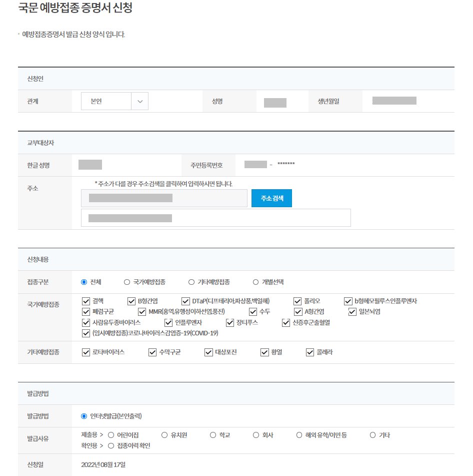Click the blue 주소 검색 button

point(271,198)
